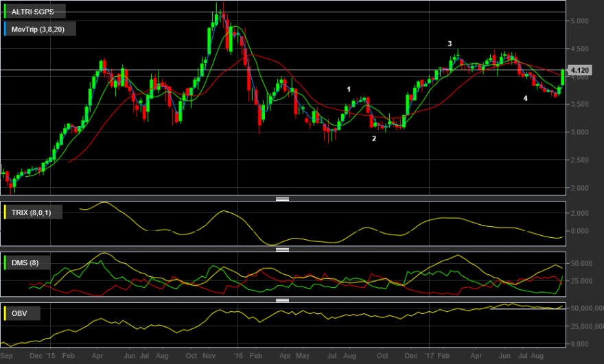Click the 3.000 price axis label
604x364 pixels.
pyautogui.click(x=579, y=132)
